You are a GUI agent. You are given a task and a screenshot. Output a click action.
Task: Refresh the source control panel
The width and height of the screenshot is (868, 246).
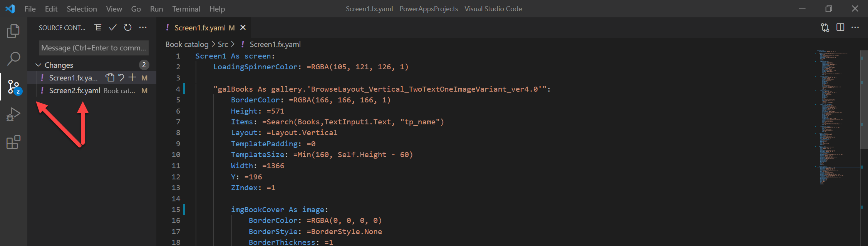128,28
